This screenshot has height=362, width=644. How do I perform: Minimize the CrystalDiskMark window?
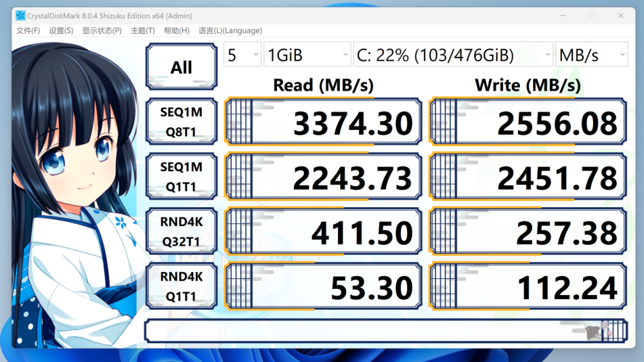point(563,15)
